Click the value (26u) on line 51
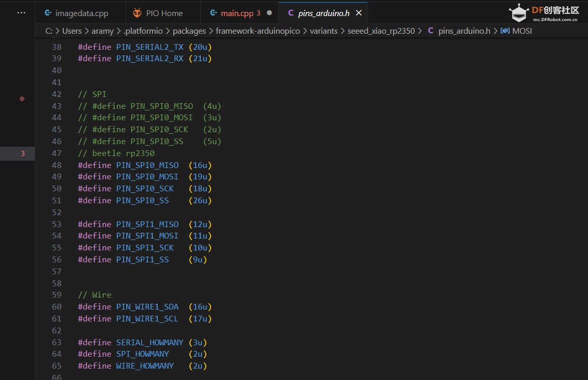The width and height of the screenshot is (588, 380). (200, 201)
